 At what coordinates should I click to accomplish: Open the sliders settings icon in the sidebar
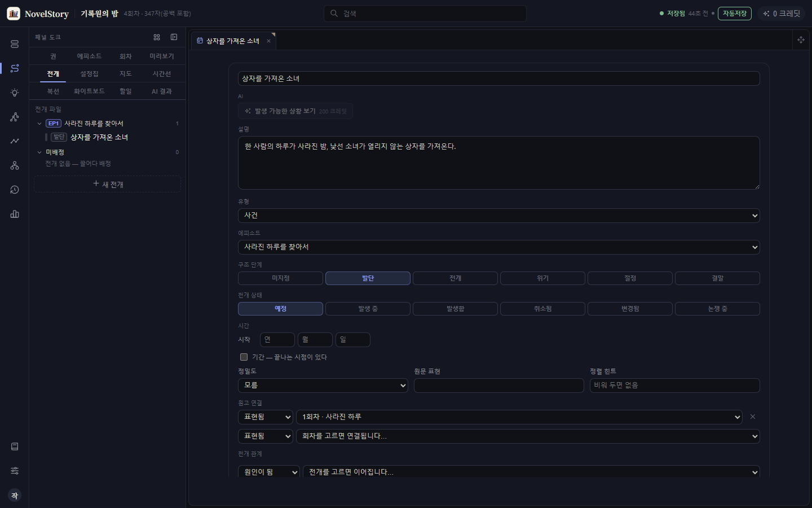point(15,471)
